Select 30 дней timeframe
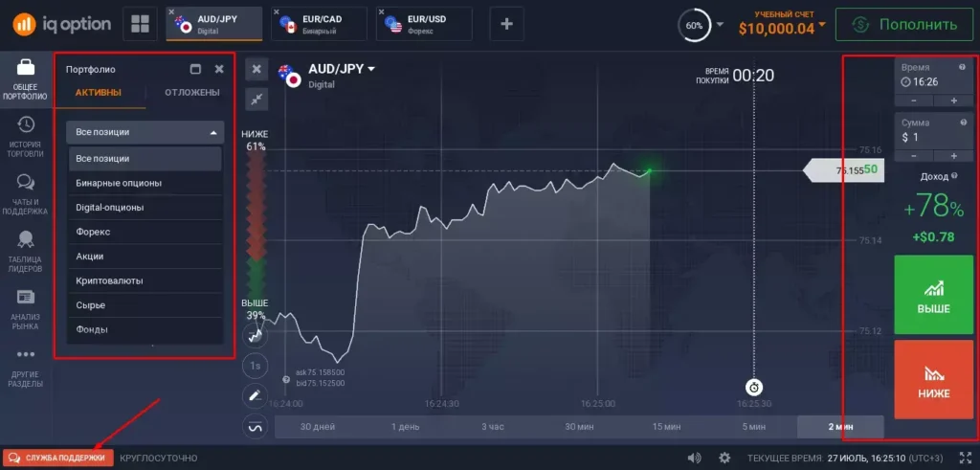Image resolution: width=980 pixels, height=470 pixels. [318, 427]
